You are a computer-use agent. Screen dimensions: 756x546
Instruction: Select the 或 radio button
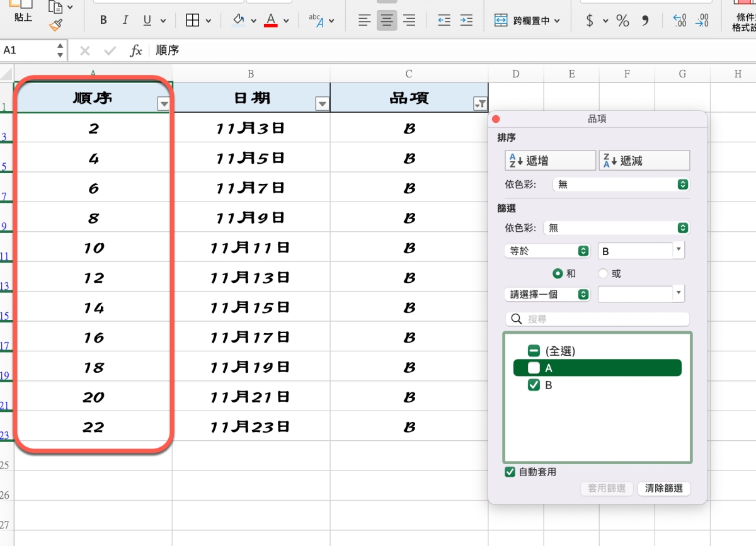pos(603,274)
